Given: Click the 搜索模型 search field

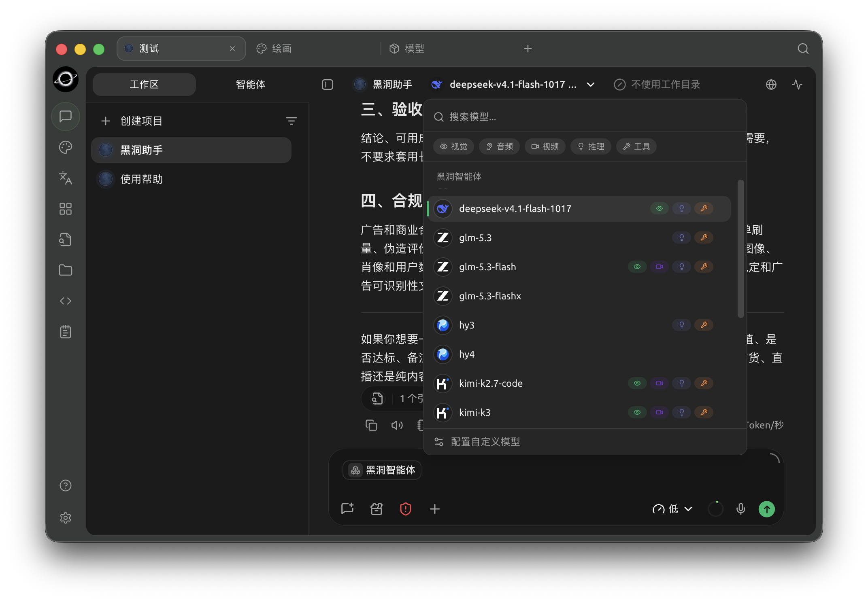Looking at the screenshot, I should point(585,117).
